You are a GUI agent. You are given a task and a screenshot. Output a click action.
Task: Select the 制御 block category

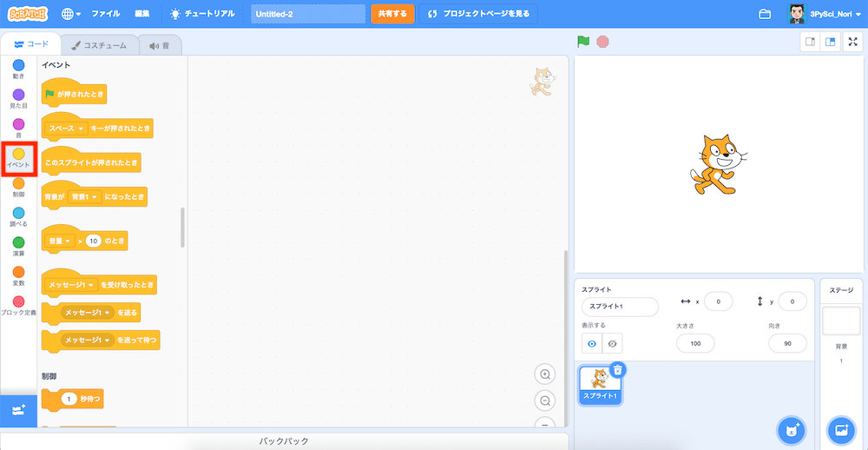coord(19,188)
